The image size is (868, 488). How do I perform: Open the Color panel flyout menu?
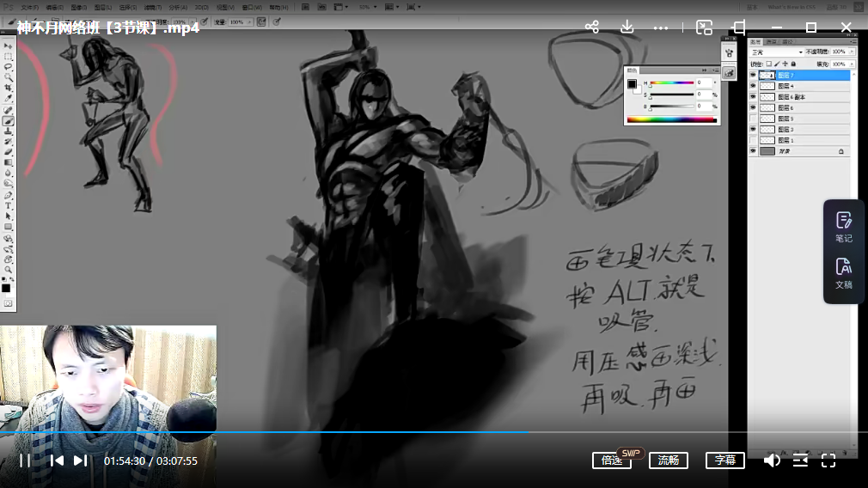(716, 70)
